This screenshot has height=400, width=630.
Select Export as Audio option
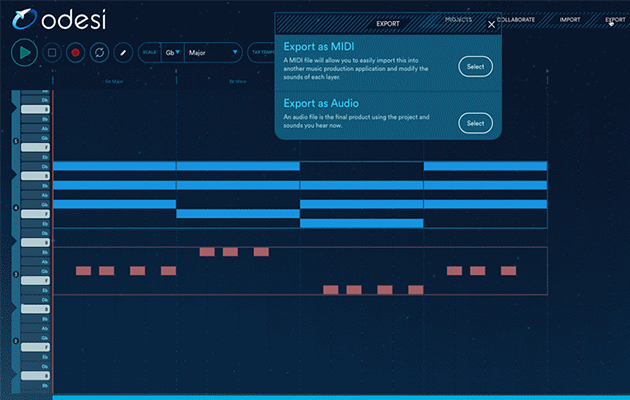[475, 123]
